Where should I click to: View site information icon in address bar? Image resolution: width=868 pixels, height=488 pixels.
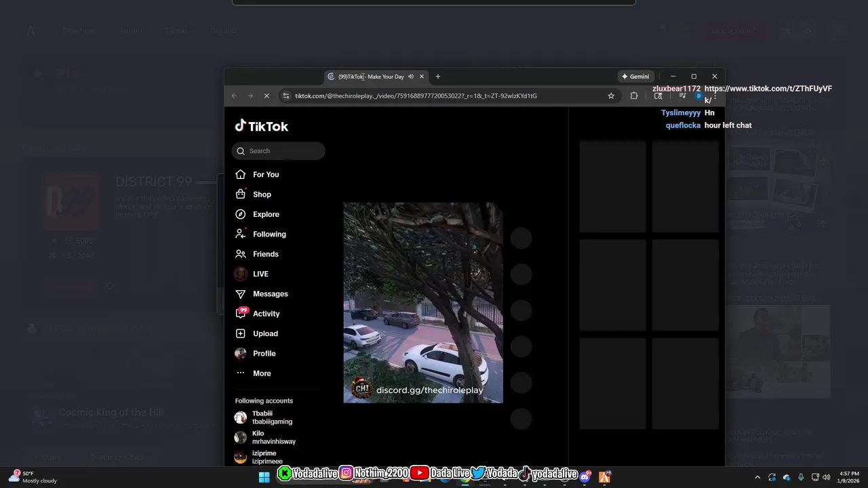285,96
